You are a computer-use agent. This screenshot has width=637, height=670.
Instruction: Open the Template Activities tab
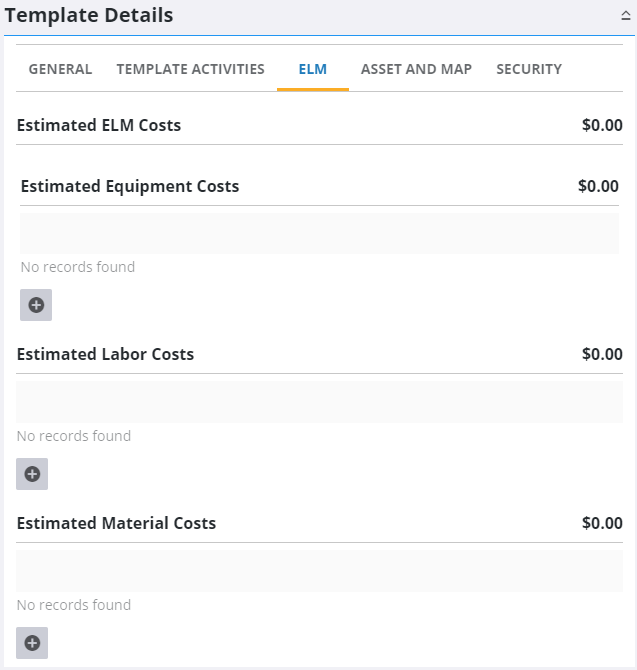(190, 69)
